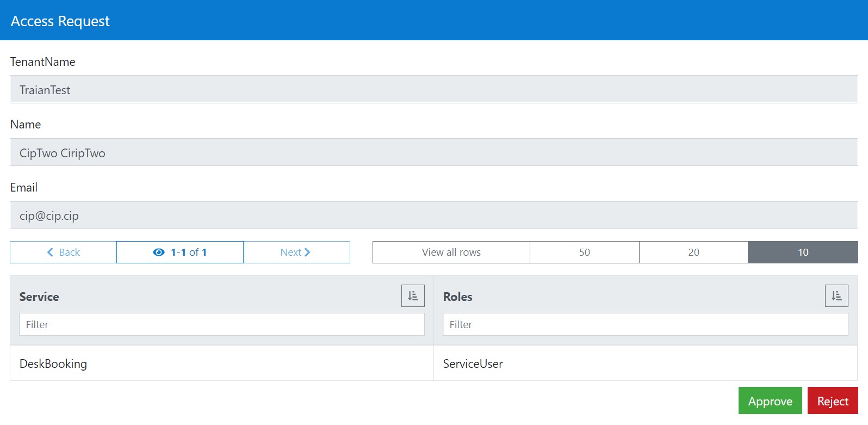Click the eye icon in pagination
The image size is (868, 425).
[x=159, y=252]
